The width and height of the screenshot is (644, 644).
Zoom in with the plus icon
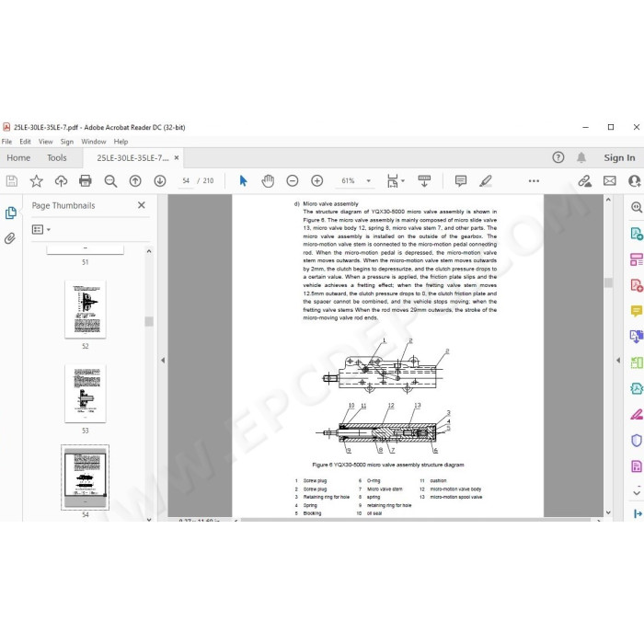tap(317, 180)
